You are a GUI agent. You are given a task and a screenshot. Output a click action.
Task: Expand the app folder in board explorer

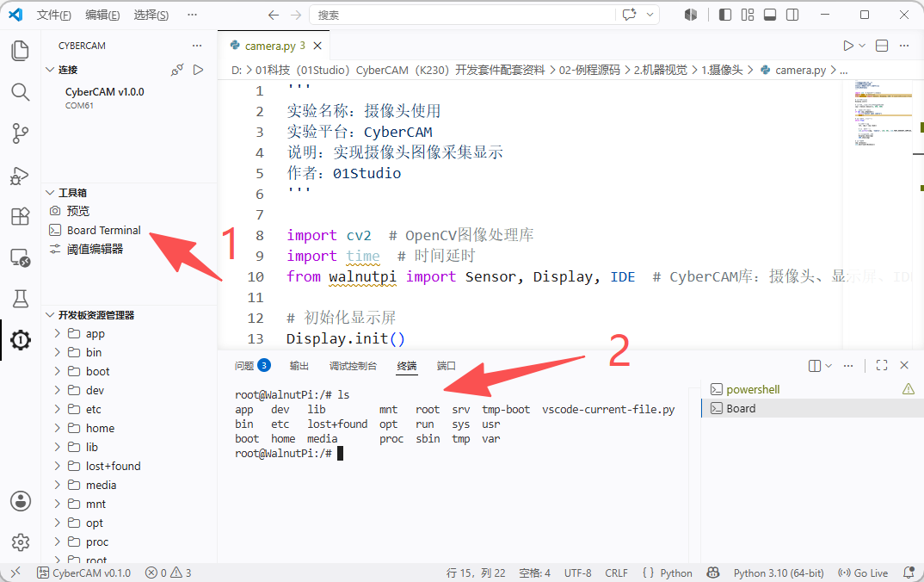95,334
